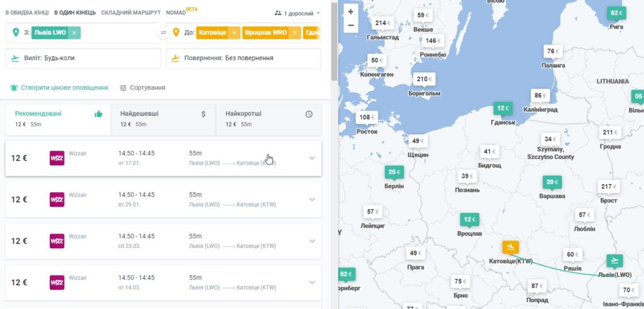Image resolution: width=644 pixels, height=309 pixels.
Task: Click the return plane icon in Повернення field
Action: point(175,58)
